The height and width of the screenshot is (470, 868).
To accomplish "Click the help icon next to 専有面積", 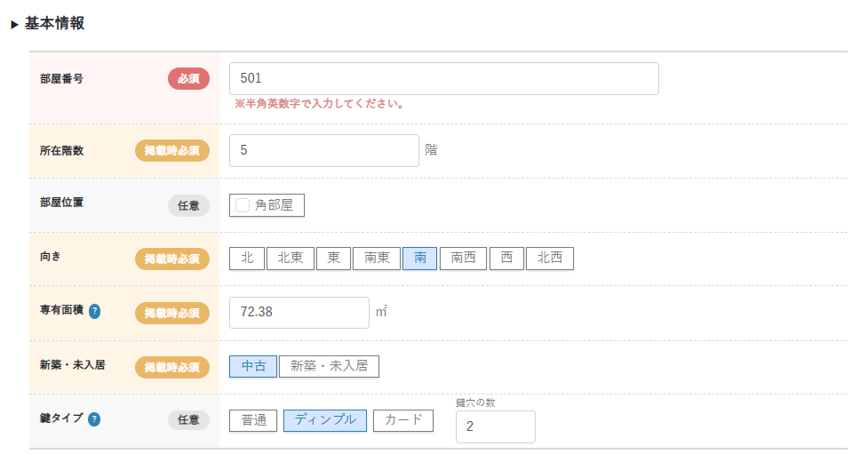I will 95,311.
